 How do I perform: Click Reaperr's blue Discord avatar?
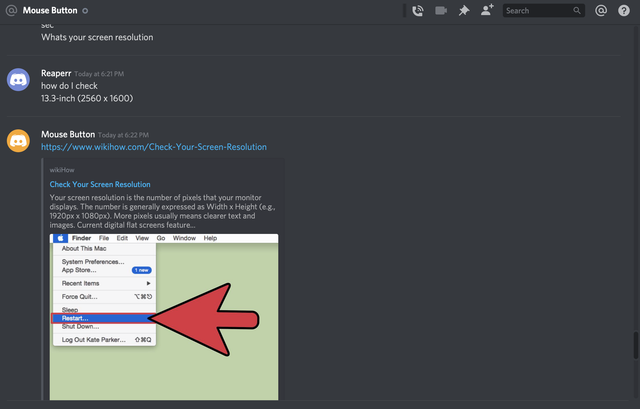18,80
